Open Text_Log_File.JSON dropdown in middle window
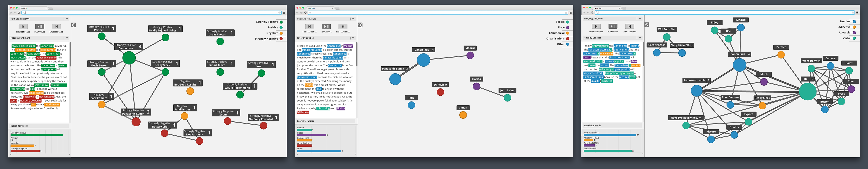 (x=353, y=19)
